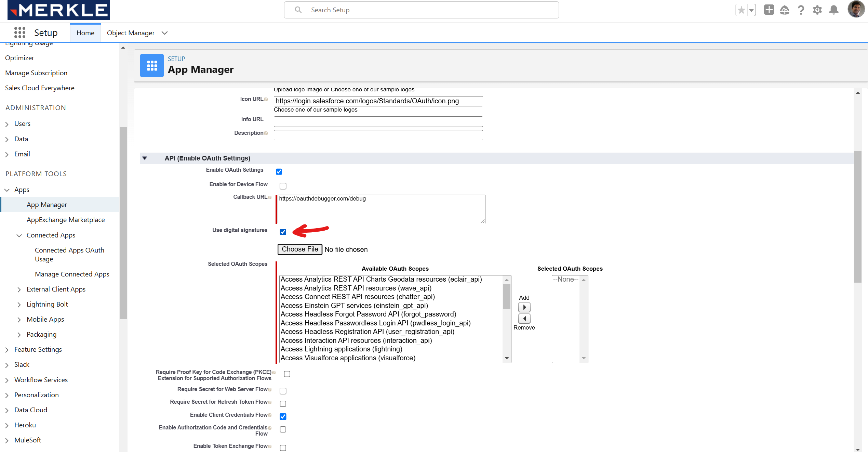Click help icon for Enable Token Exchange Flow

[270, 447]
